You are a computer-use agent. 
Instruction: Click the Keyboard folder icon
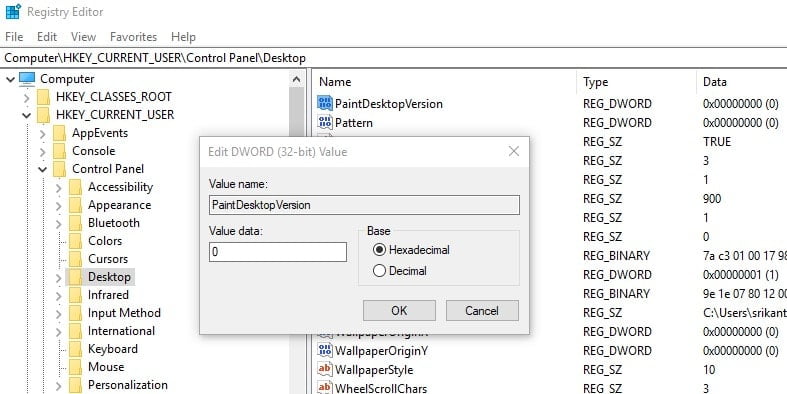click(x=76, y=349)
